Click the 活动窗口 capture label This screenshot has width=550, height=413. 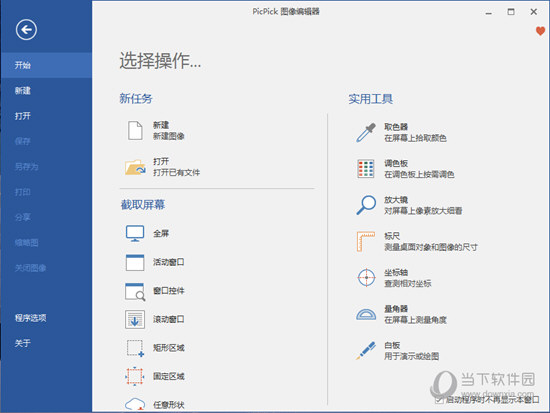169,262
